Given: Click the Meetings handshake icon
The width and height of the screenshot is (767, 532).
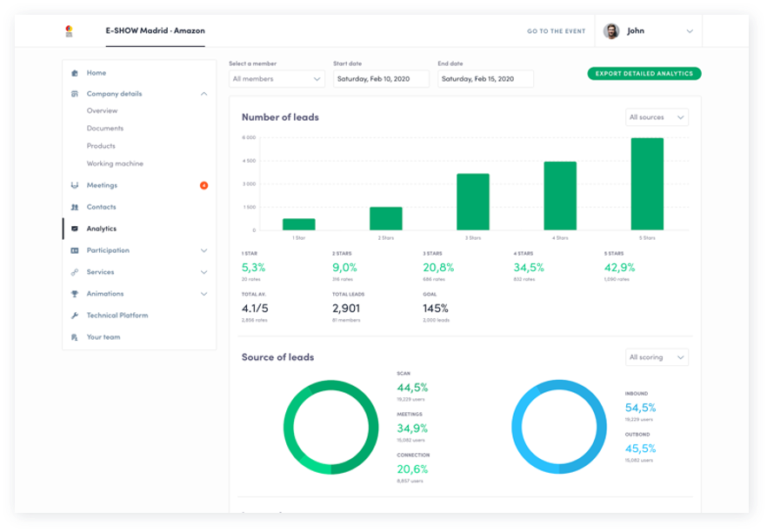Looking at the screenshot, I should pyautogui.click(x=75, y=185).
